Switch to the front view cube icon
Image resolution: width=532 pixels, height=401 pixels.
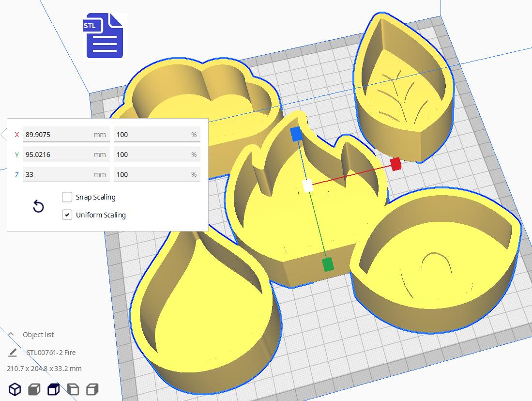pos(34,389)
